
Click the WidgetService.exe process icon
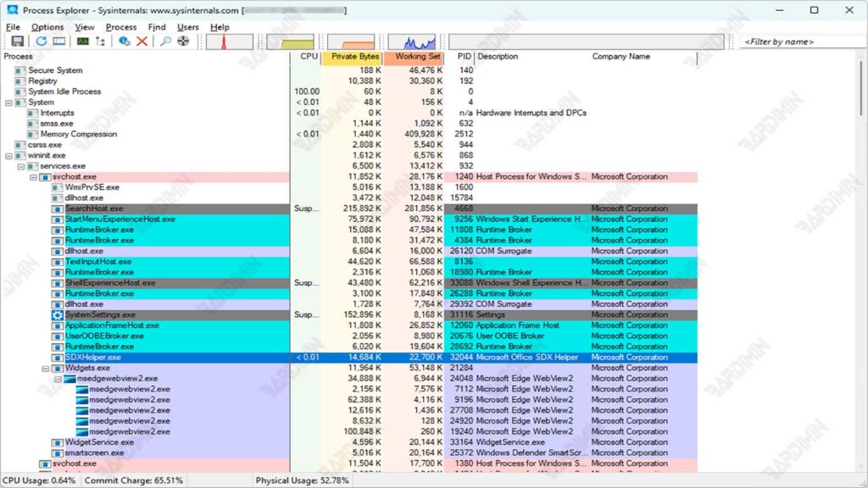point(58,442)
